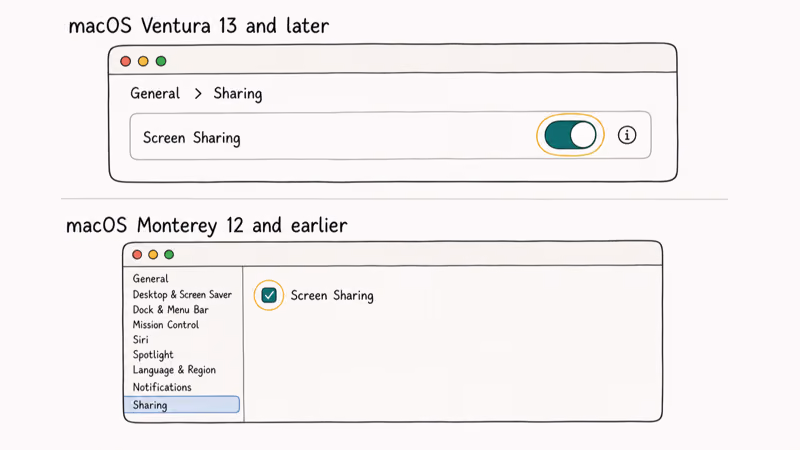Open Mission Control in the sidebar
Screen dimensions: 800x450
pyautogui.click(x=166, y=324)
